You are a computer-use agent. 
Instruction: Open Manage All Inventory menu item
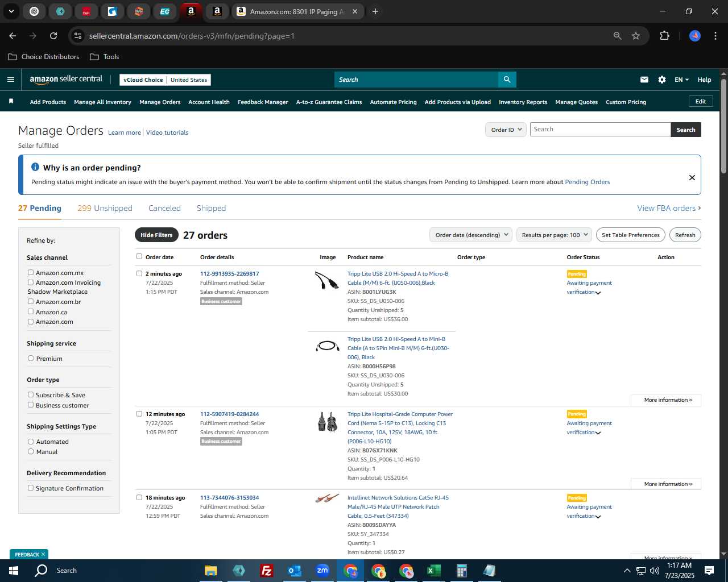pyautogui.click(x=102, y=102)
